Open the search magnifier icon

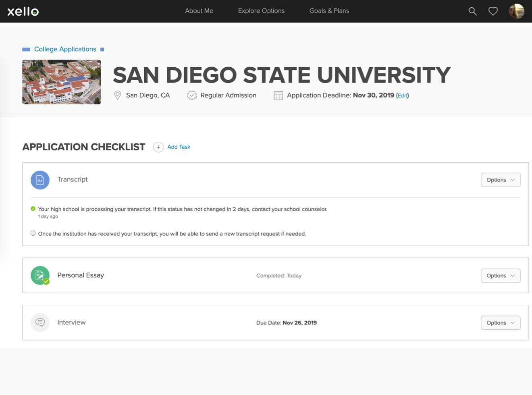[472, 11]
